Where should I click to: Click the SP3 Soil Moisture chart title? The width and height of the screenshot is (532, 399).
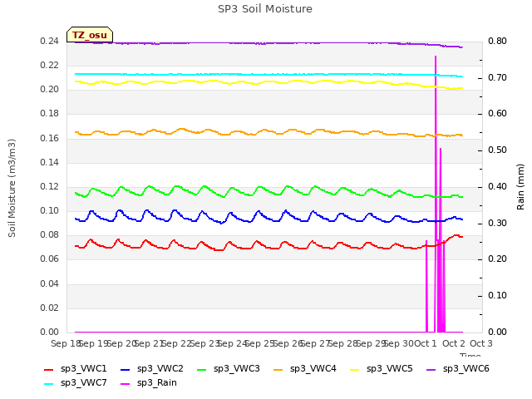point(265,9)
